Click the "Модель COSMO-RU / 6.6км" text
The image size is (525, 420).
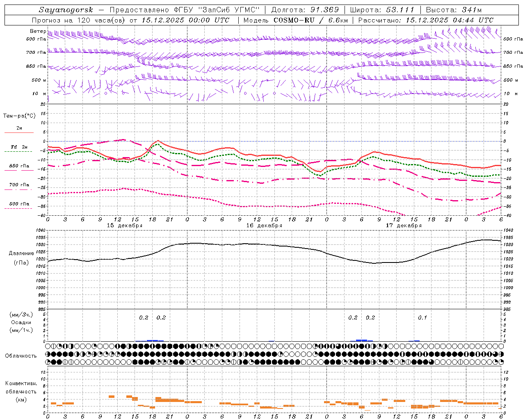(x=295, y=20)
